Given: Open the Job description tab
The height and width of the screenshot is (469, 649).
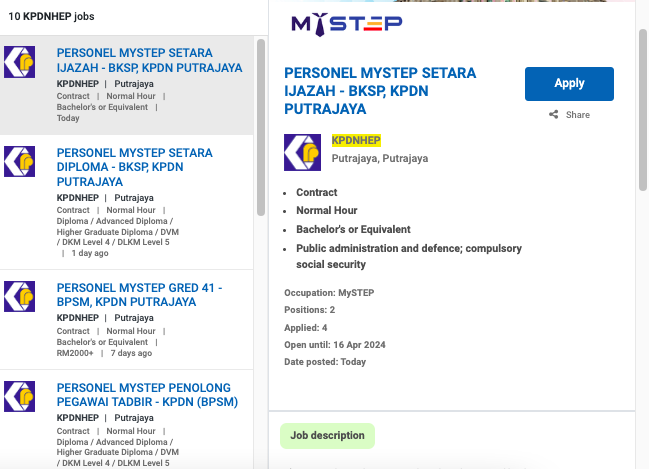Looking at the screenshot, I should coord(327,436).
